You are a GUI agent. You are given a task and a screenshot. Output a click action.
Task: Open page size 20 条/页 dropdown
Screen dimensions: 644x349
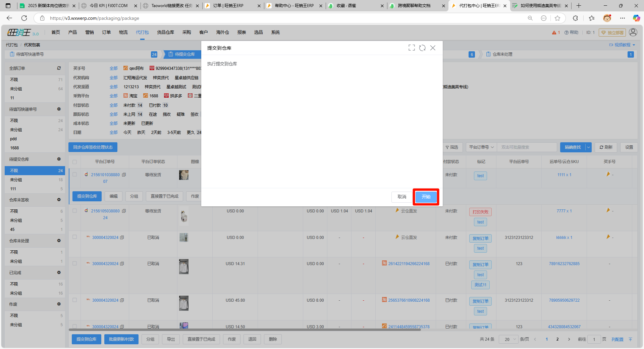click(508, 339)
